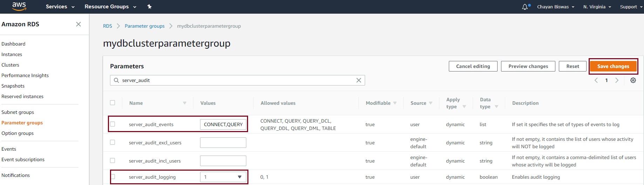Sort by Data type column arrow
The image size is (644, 185).
pos(496,107)
